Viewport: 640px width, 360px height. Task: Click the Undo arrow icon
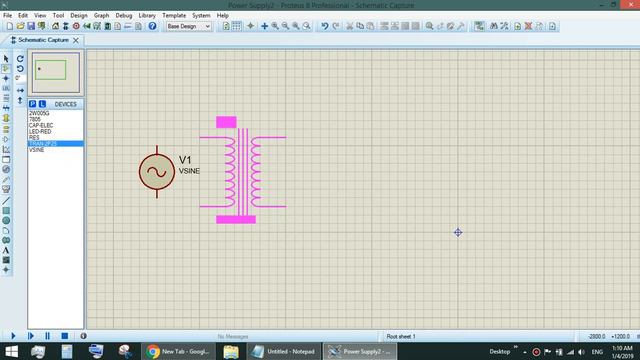pos(324,26)
